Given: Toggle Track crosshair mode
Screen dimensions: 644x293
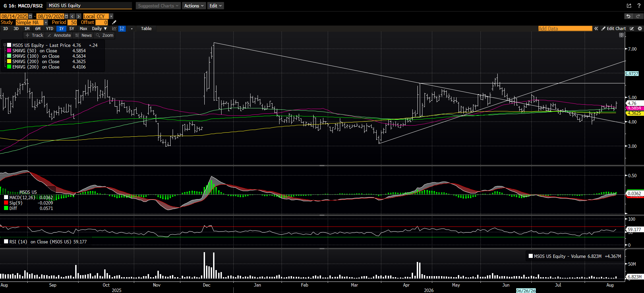Looking at the screenshot, I should 34,35.
